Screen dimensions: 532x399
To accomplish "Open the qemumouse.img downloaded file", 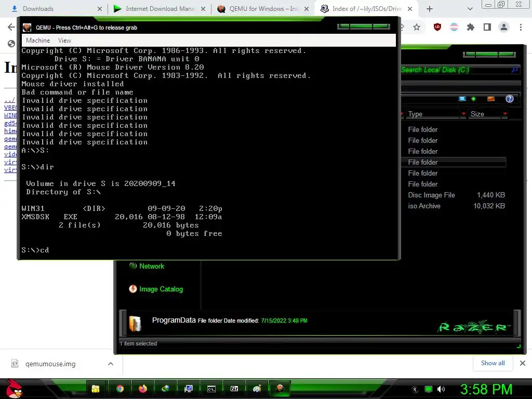I will point(50,364).
